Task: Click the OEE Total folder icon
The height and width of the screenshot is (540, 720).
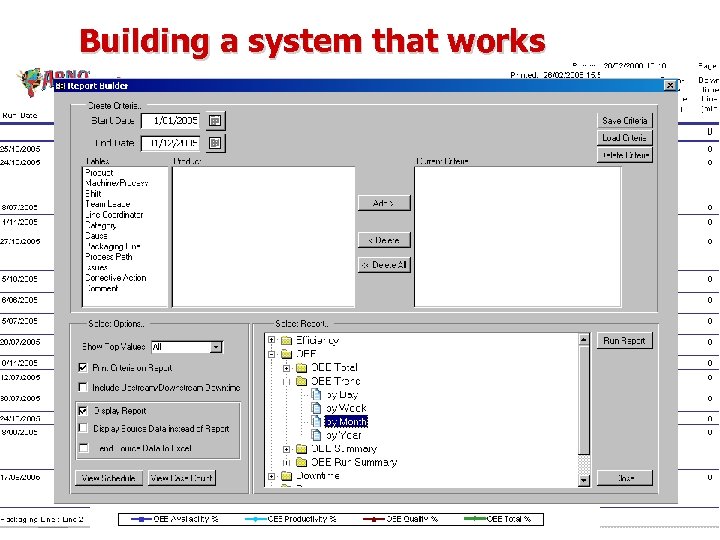Action: pos(302,367)
